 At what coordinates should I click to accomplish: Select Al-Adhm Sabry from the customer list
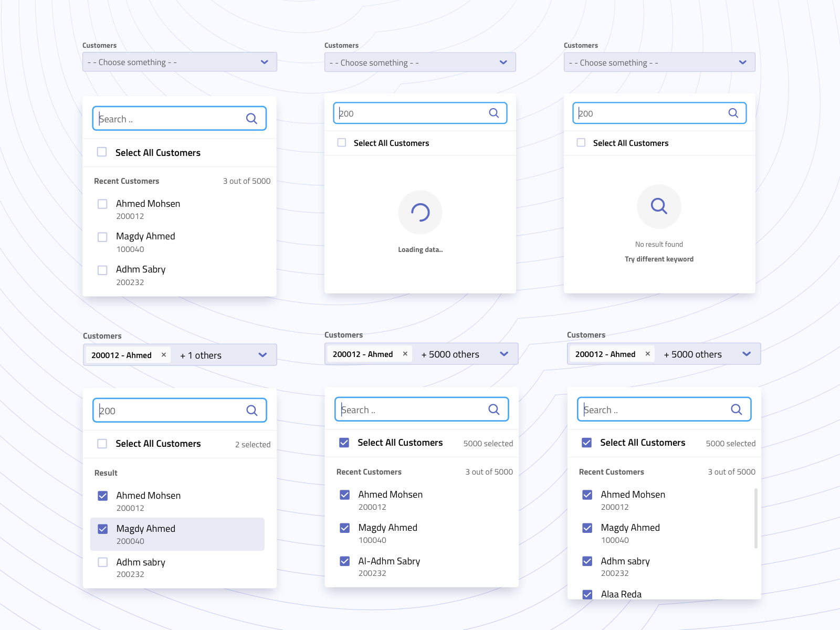(388, 561)
